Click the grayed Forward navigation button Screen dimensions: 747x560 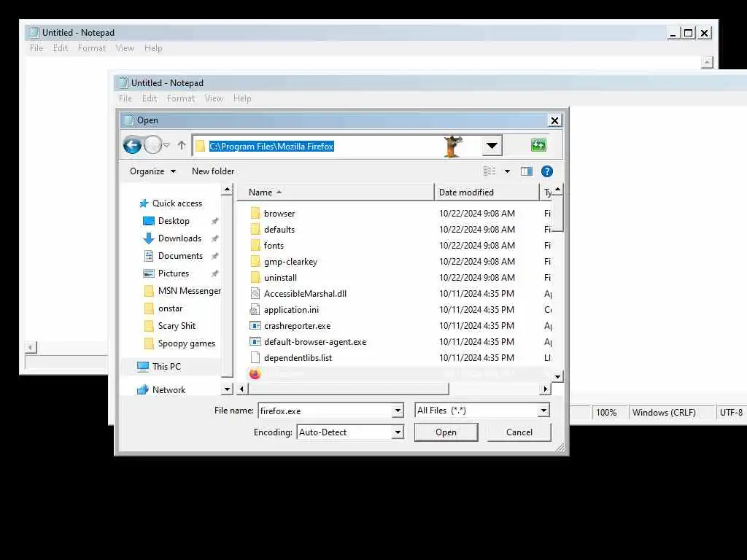(x=152, y=145)
